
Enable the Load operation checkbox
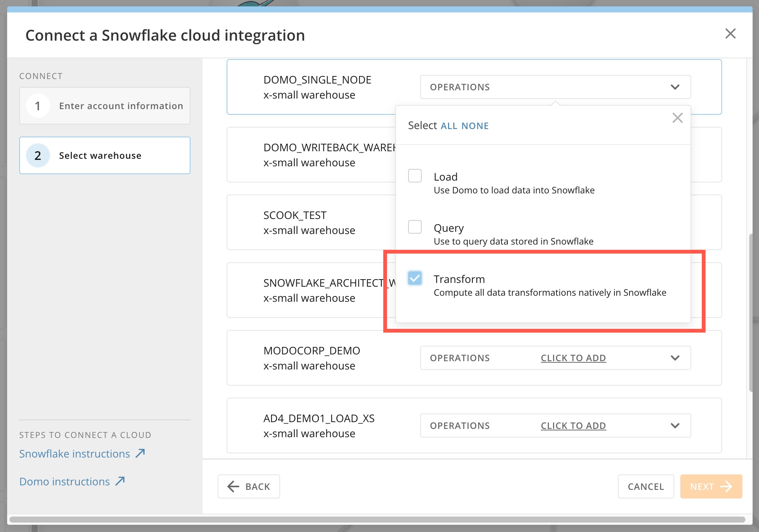tap(415, 176)
